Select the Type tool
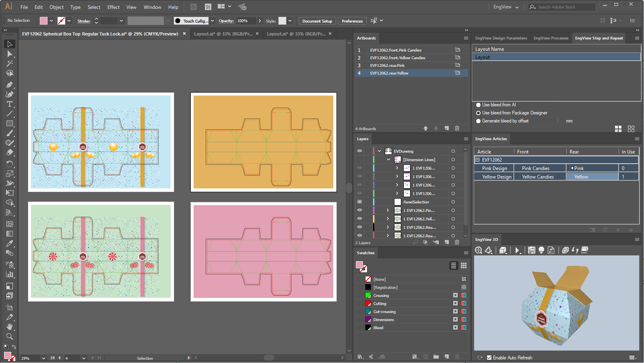The height and width of the screenshot is (363, 644). pyautogui.click(x=10, y=104)
